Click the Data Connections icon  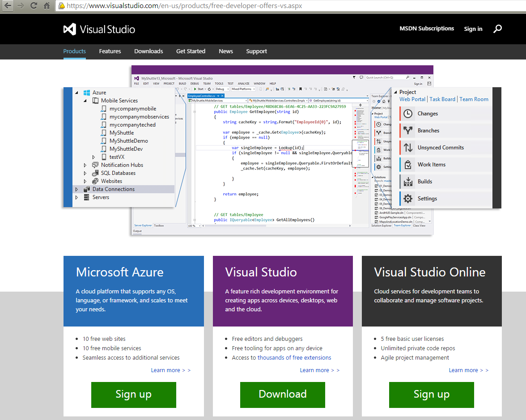pyautogui.click(x=87, y=189)
